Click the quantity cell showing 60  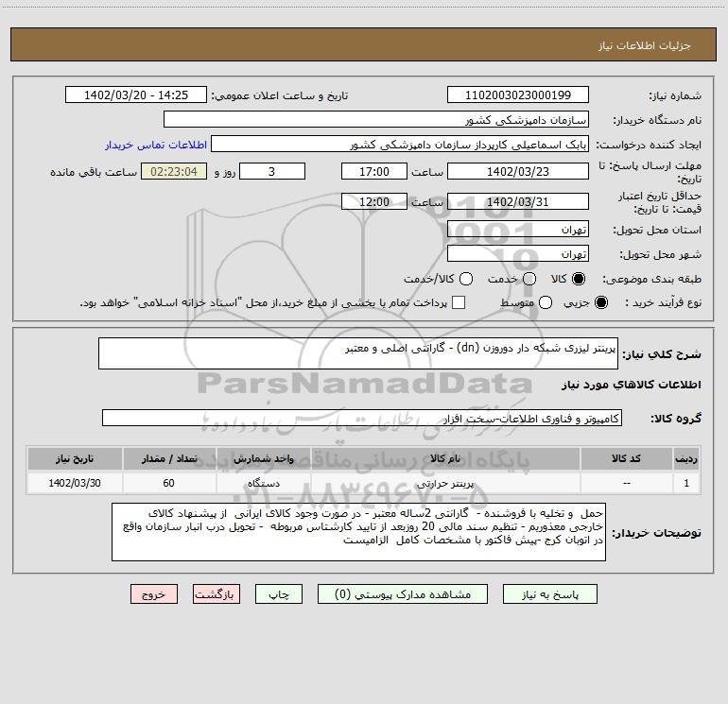(169, 483)
